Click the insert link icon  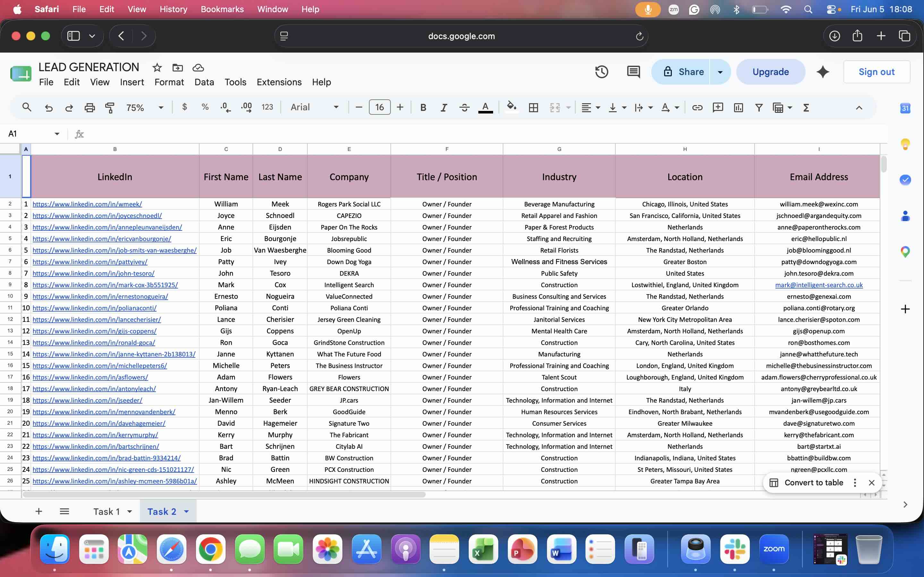coord(697,108)
